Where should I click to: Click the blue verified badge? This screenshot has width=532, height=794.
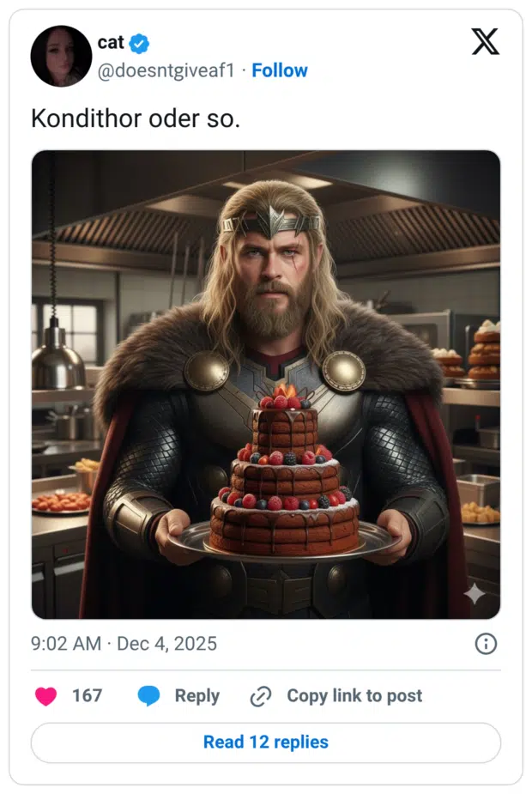(x=139, y=44)
